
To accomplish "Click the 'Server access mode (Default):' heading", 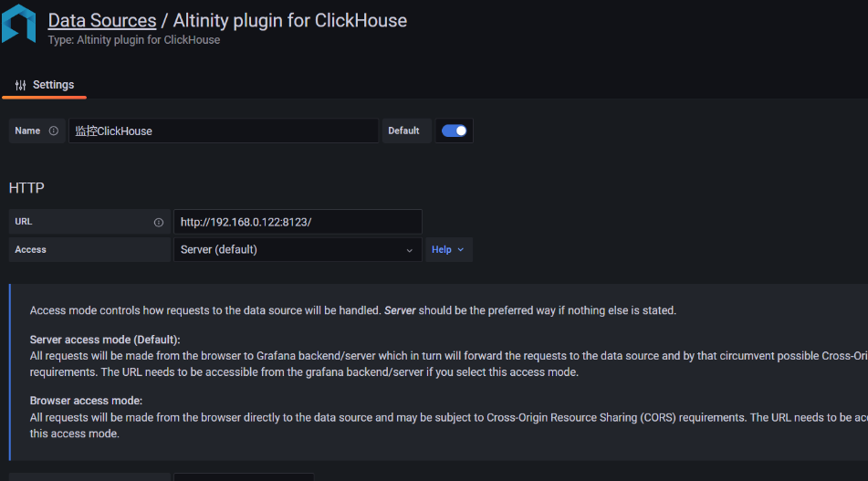I will pyautogui.click(x=105, y=340).
